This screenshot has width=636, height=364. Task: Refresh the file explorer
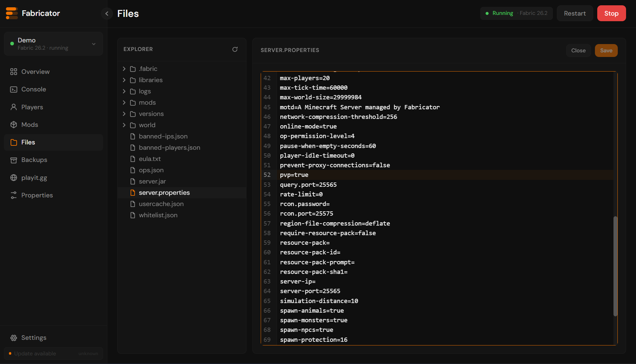[235, 49]
